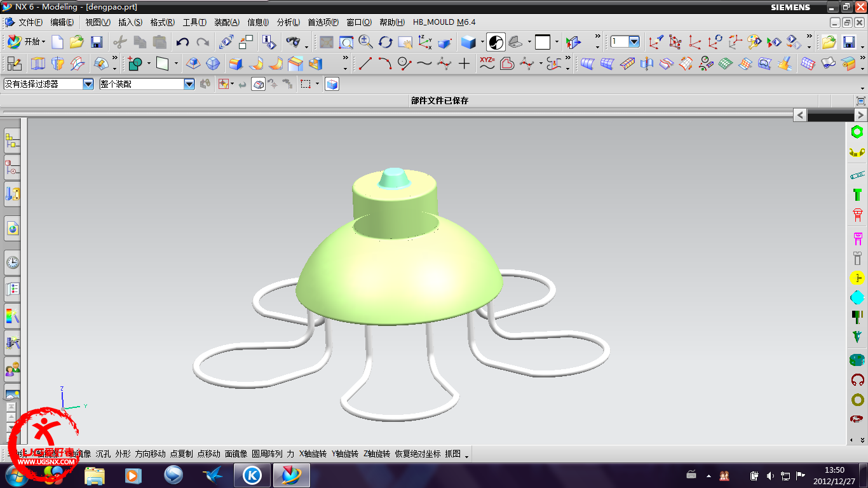The height and width of the screenshot is (488, 868).
Task: Click the 恢复绝对坐标 button
Action: (417, 454)
